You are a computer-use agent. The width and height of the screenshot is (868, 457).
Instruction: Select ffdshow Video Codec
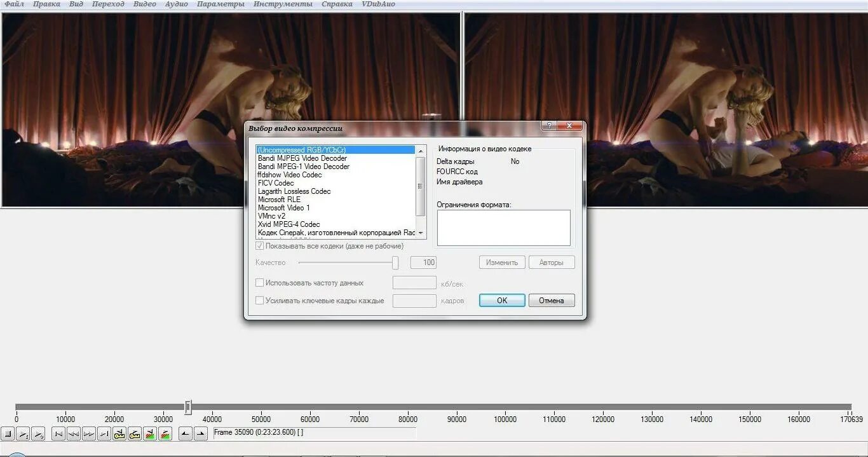pyautogui.click(x=336, y=175)
